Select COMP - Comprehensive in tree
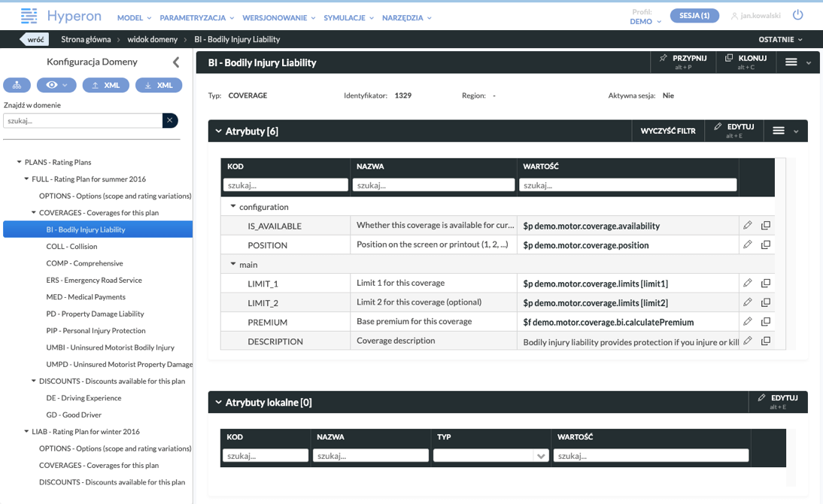The width and height of the screenshot is (823, 504). coord(84,263)
